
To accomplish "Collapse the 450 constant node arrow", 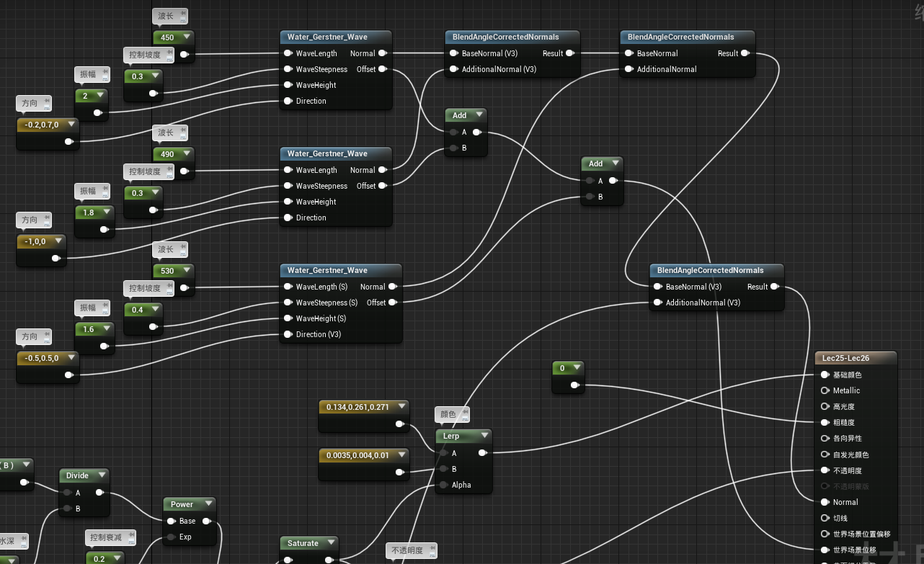I will click(187, 37).
